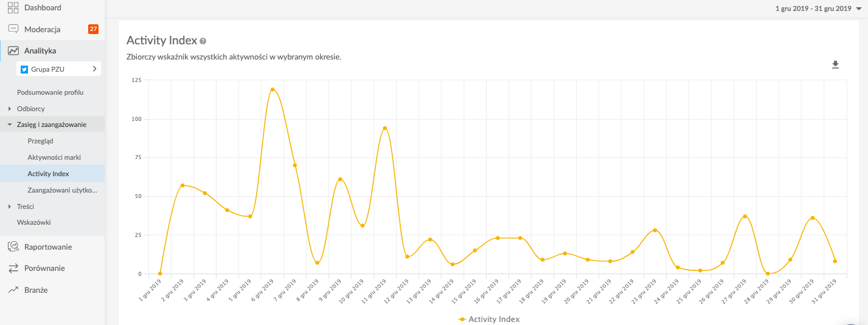Open Zaangażowani użytkownicy submenu item

(62, 190)
